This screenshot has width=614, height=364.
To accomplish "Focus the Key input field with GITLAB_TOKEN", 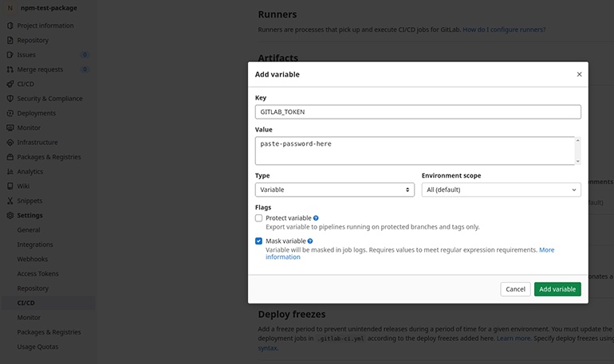I will pyautogui.click(x=418, y=112).
